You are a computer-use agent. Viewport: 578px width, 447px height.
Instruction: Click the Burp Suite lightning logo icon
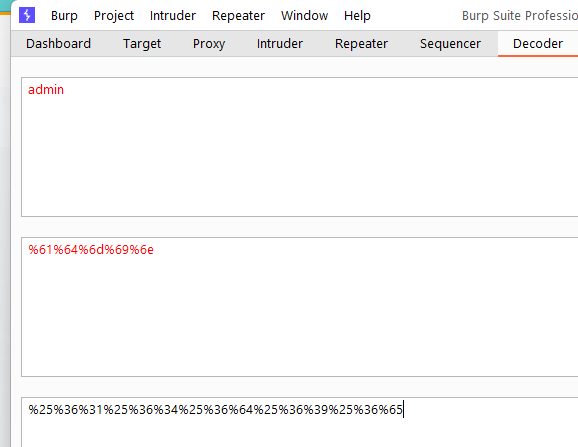27,15
